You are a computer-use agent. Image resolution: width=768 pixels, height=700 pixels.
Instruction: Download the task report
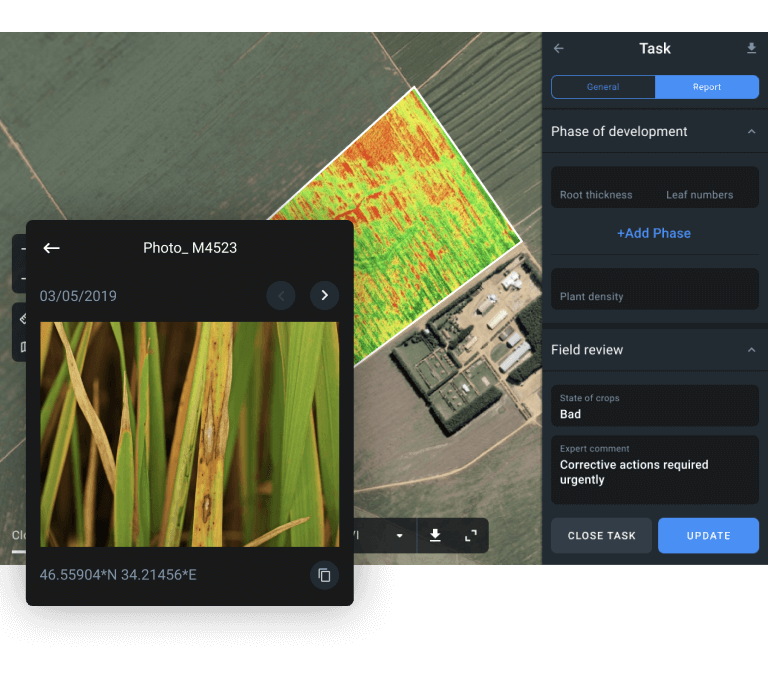751,48
